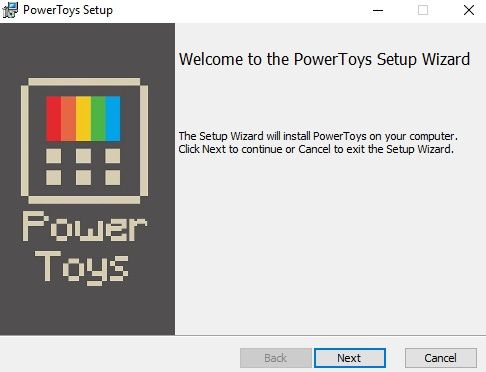Click the installer icon in title bar
The width and height of the screenshot is (486, 372).
point(10,10)
